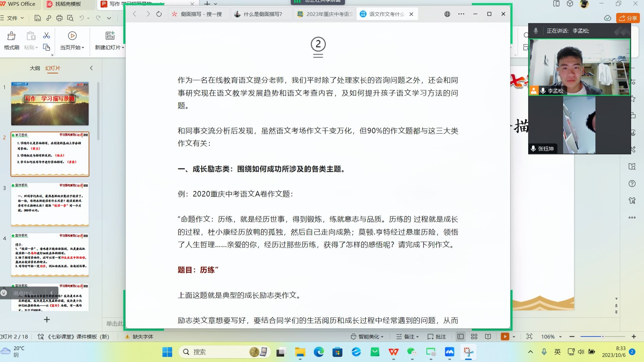The image size is (644, 362).
Task: Click the browser back arrow
Action: 135,14
